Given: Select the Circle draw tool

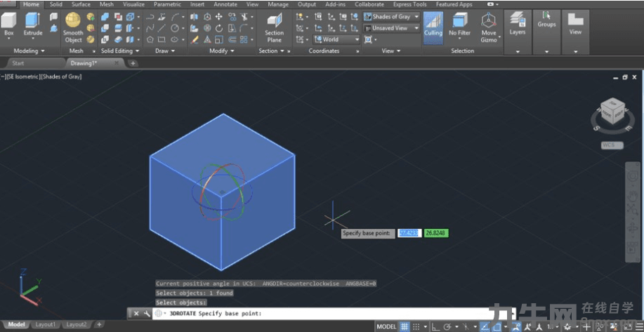Looking at the screenshot, I should click(x=175, y=28).
